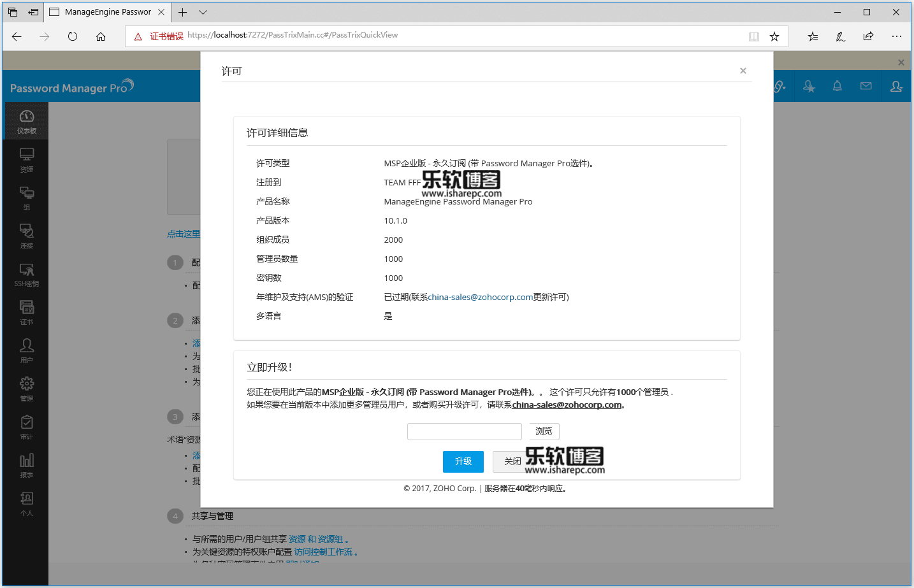Open the Connections sidebar icon (连接)
This screenshot has height=588, width=914.
click(x=26, y=236)
